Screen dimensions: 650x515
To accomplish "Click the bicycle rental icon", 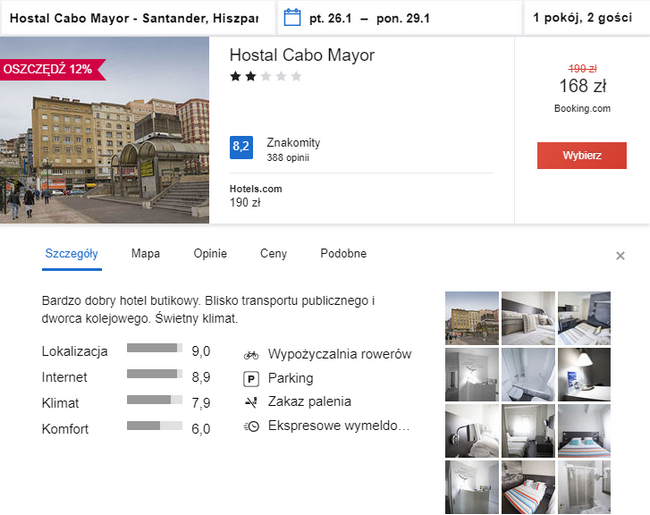I will coord(251,355).
